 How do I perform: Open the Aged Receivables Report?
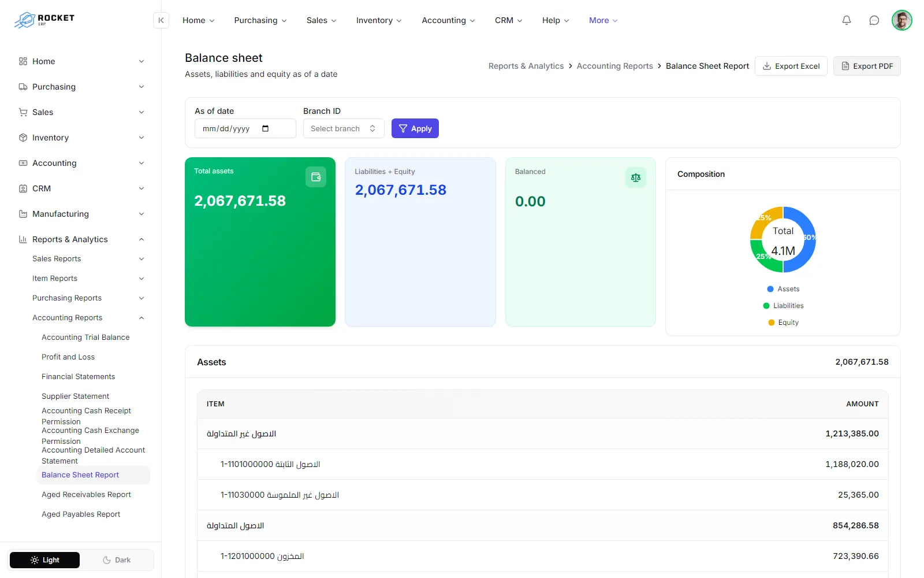[86, 495]
